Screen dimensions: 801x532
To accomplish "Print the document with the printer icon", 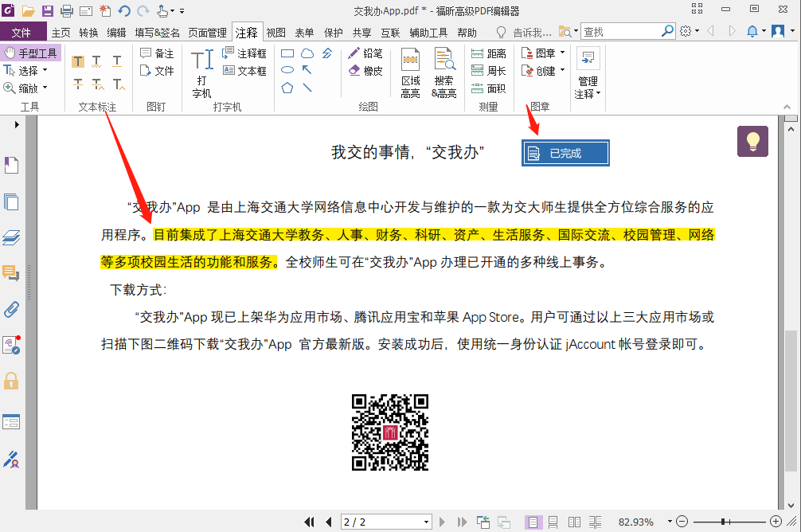I will pos(66,10).
